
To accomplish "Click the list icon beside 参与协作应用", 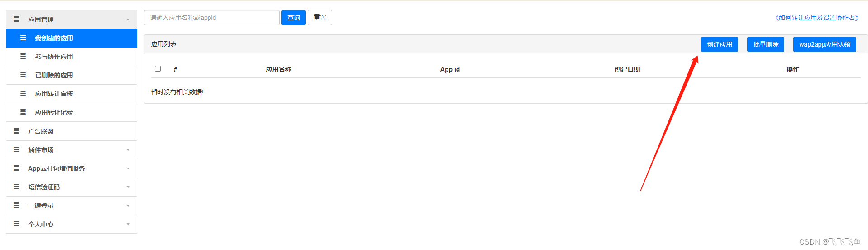I will (23, 57).
